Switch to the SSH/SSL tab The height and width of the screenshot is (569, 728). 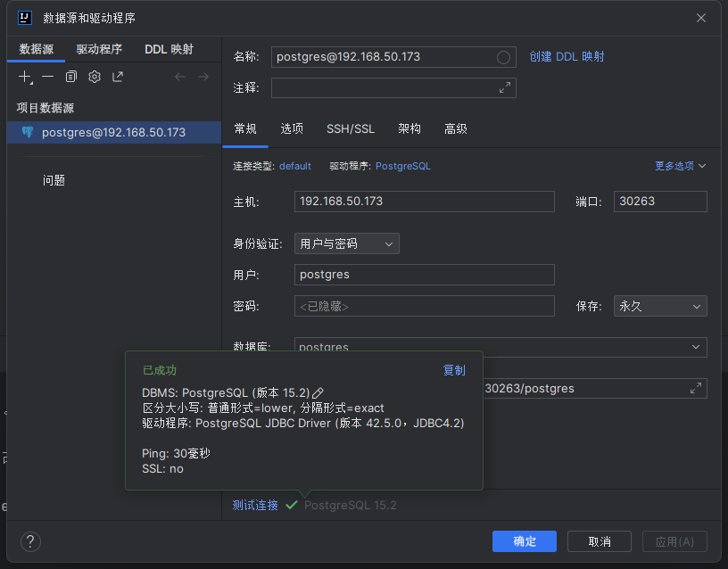pyautogui.click(x=351, y=129)
